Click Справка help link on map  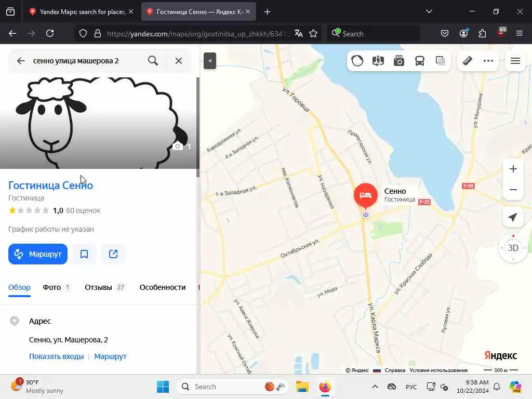(x=395, y=370)
